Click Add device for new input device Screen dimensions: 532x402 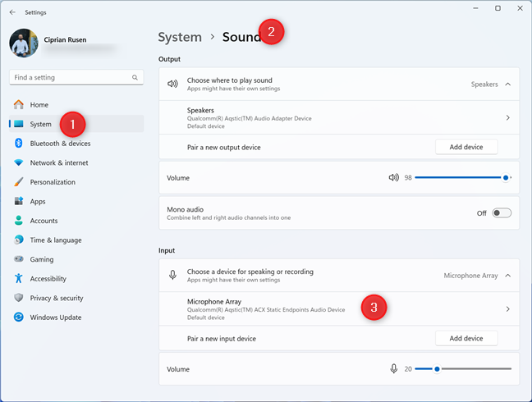465,338
